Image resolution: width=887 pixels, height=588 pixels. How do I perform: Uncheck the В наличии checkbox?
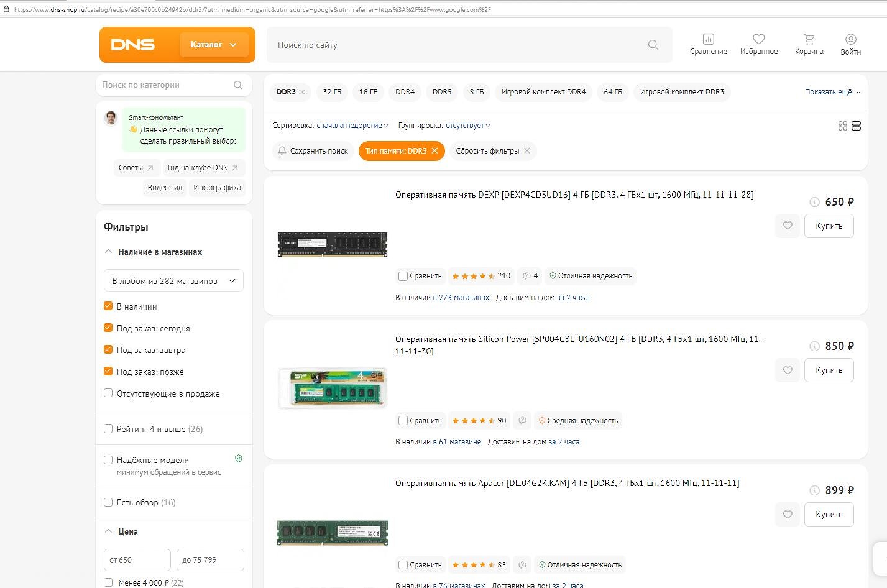(x=108, y=306)
